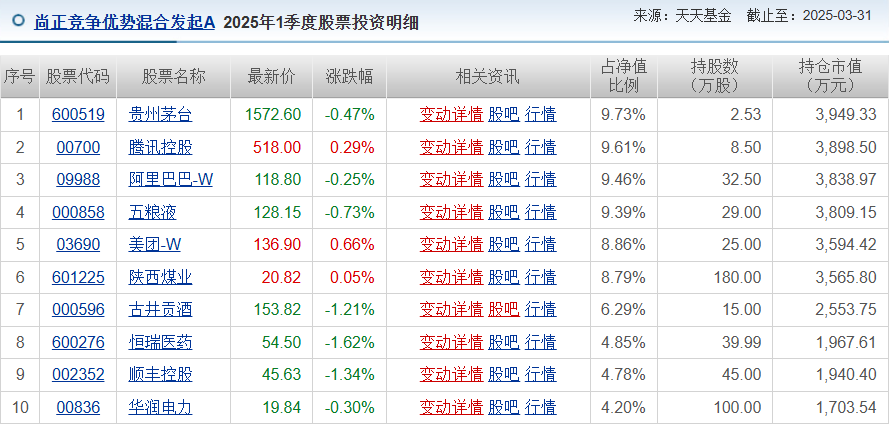Click stock code 03690
Viewport: 890px width, 425px height.
tap(78, 245)
